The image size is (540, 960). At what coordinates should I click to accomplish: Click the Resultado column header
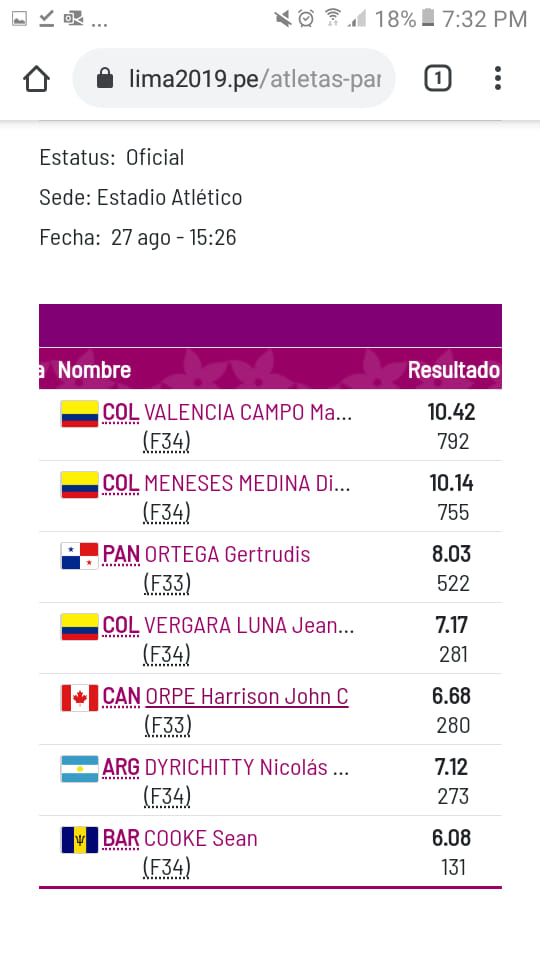(x=454, y=370)
